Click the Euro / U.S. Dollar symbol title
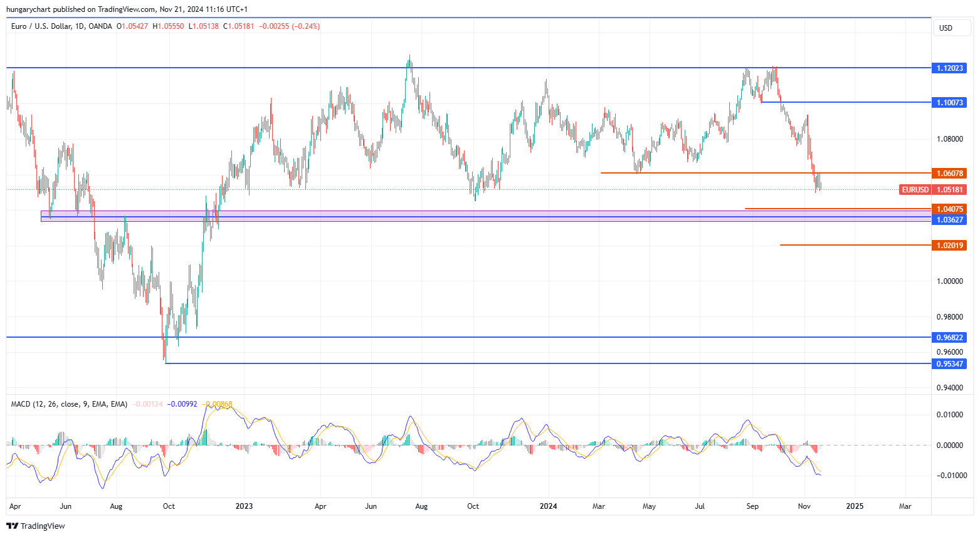980x537 pixels. 61,26
